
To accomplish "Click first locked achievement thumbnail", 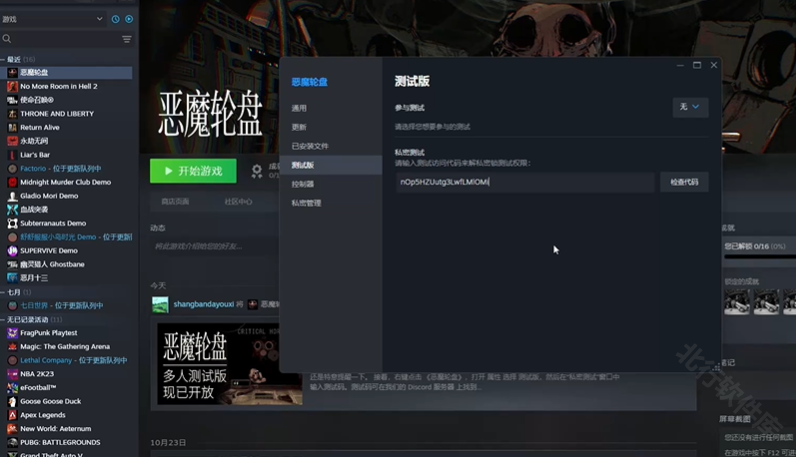I will 736,302.
